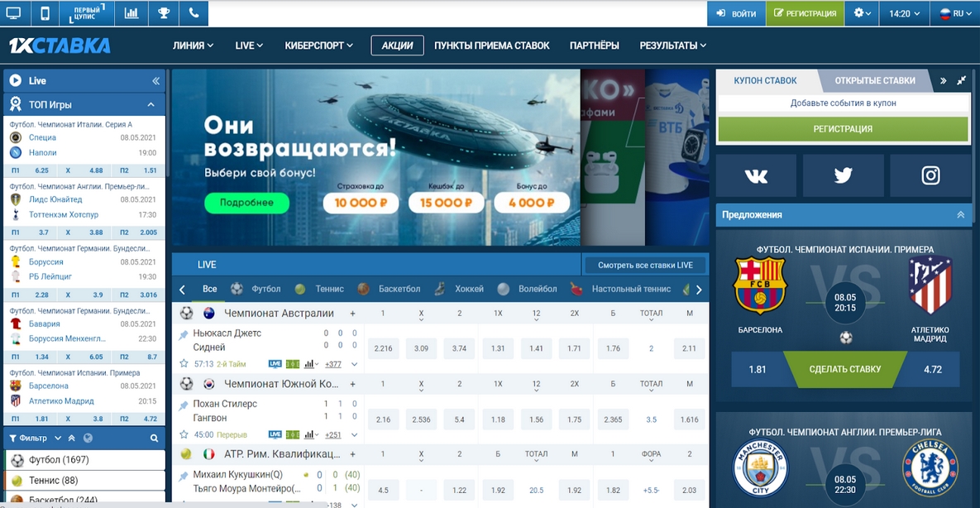The image size is (980, 508).
Task: Click the Войти login button
Action: (736, 13)
